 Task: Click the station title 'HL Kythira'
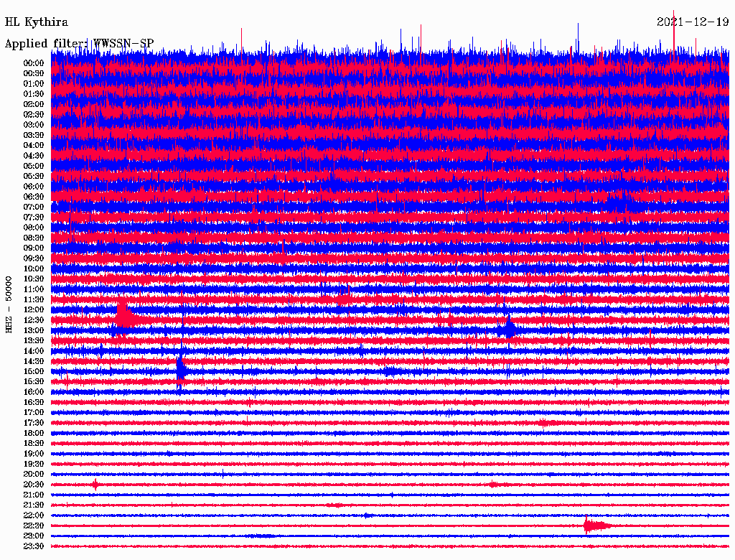[x=36, y=22]
